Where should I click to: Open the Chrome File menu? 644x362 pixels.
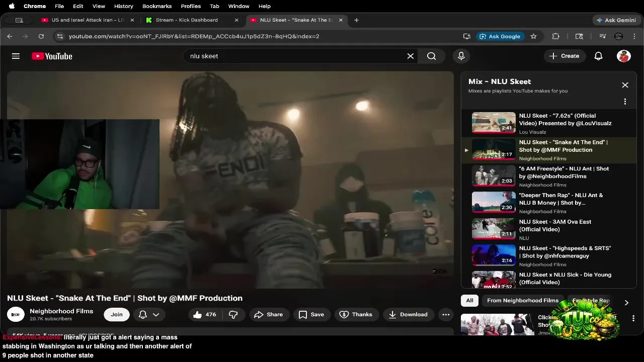coord(59,6)
